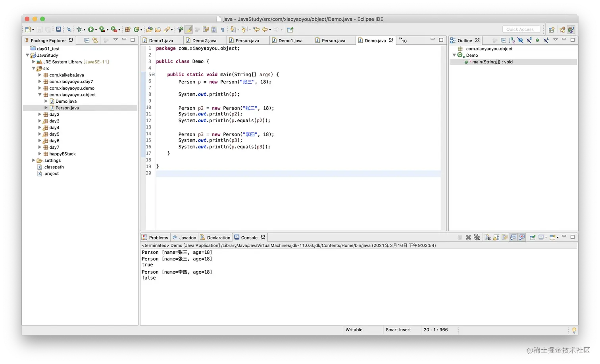Click the Pin Editor icon
This screenshot has height=364, width=600.
tap(290, 29)
